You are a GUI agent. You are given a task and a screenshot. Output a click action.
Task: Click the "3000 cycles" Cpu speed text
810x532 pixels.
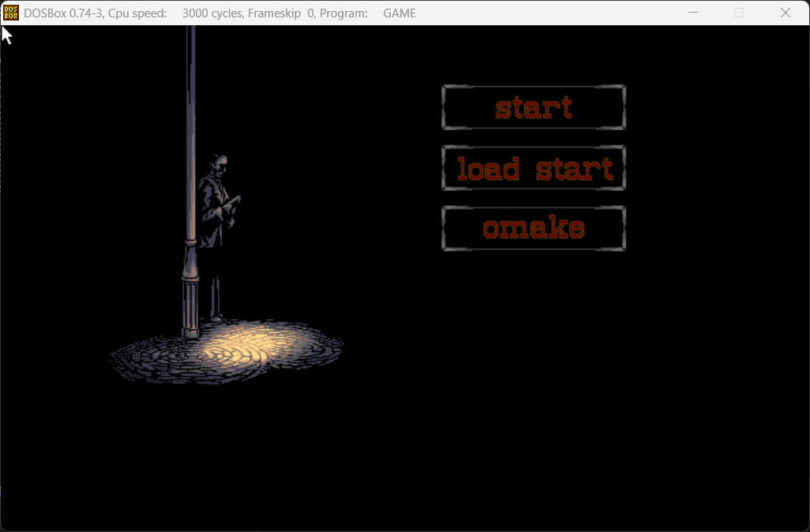click(212, 13)
